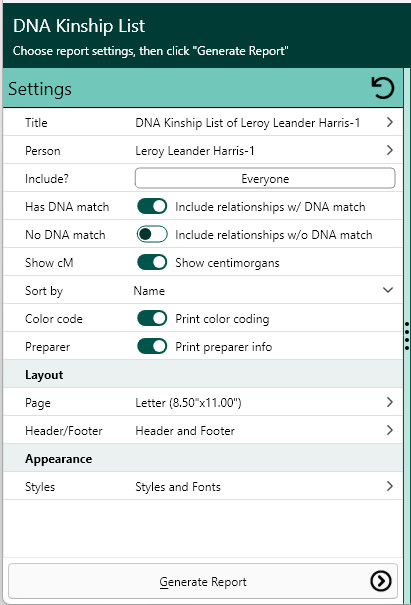The width and height of the screenshot is (411, 605).
Task: Click Styles and Fonts value text
Action: coord(178,487)
